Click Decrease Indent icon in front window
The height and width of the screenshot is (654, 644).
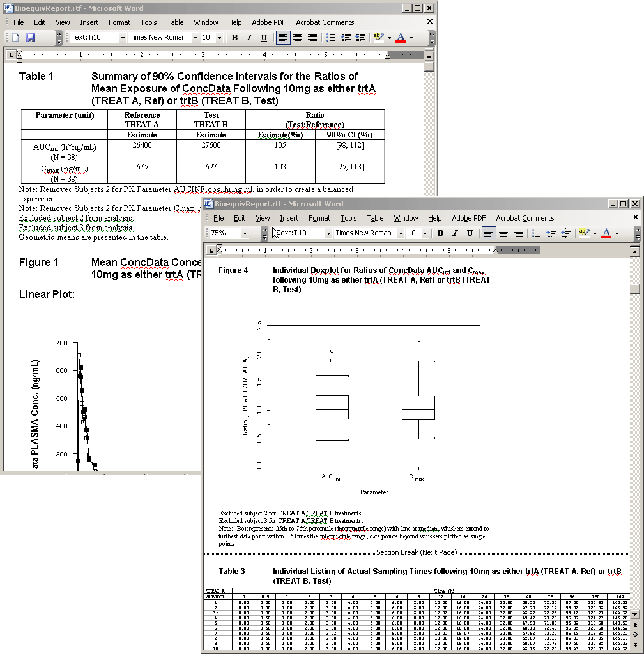(x=551, y=233)
